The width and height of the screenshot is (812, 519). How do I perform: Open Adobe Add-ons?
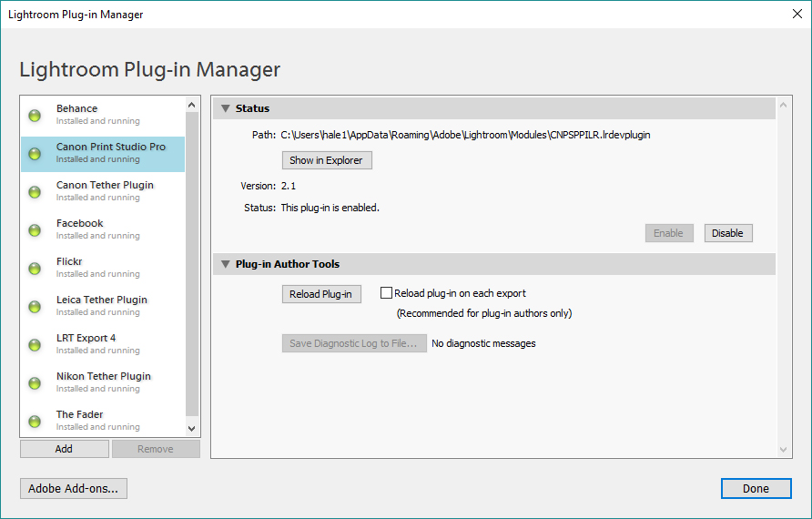click(x=74, y=489)
